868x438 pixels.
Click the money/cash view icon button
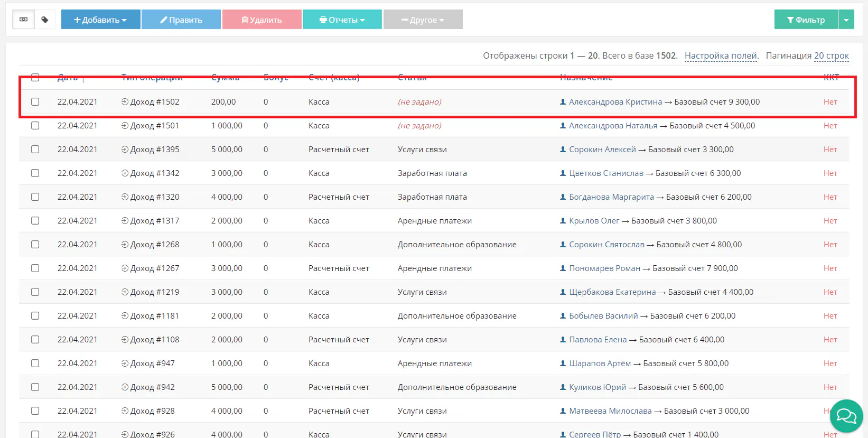(x=24, y=20)
